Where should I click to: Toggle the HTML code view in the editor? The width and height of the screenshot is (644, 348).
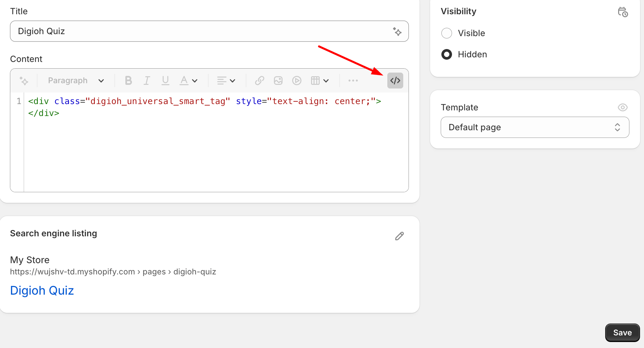click(x=395, y=80)
